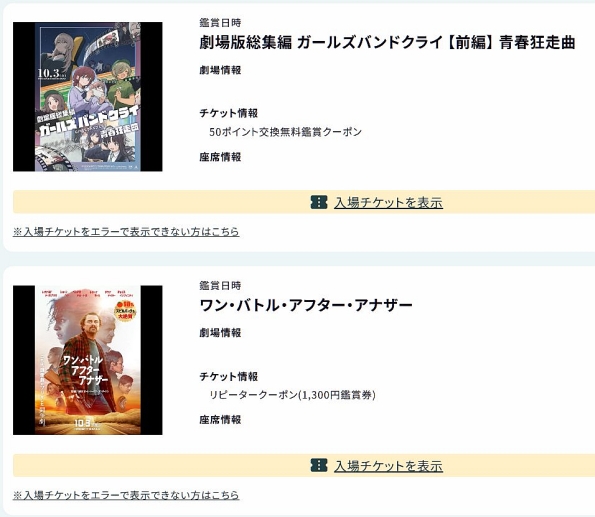Click the 50ポイント交換無料鑑賞クーポン ticket text
The image size is (595, 517).
click(285, 132)
